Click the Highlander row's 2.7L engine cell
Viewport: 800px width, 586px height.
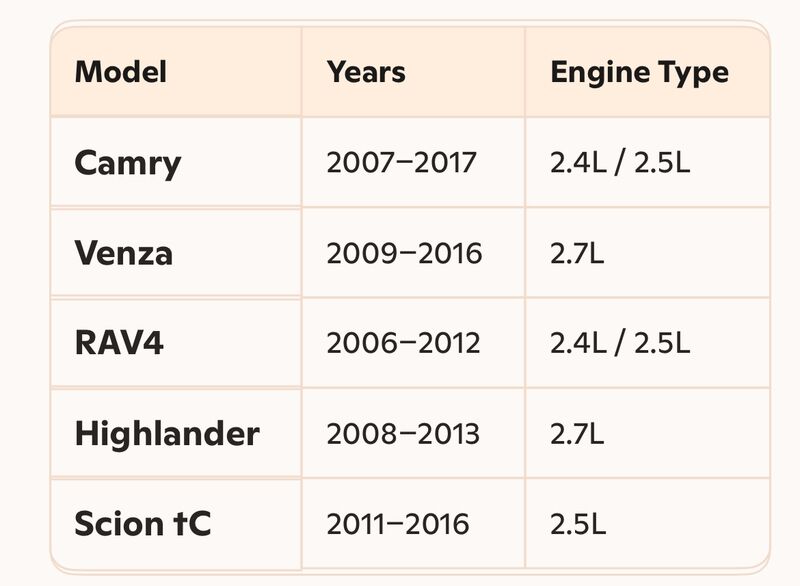click(x=577, y=434)
